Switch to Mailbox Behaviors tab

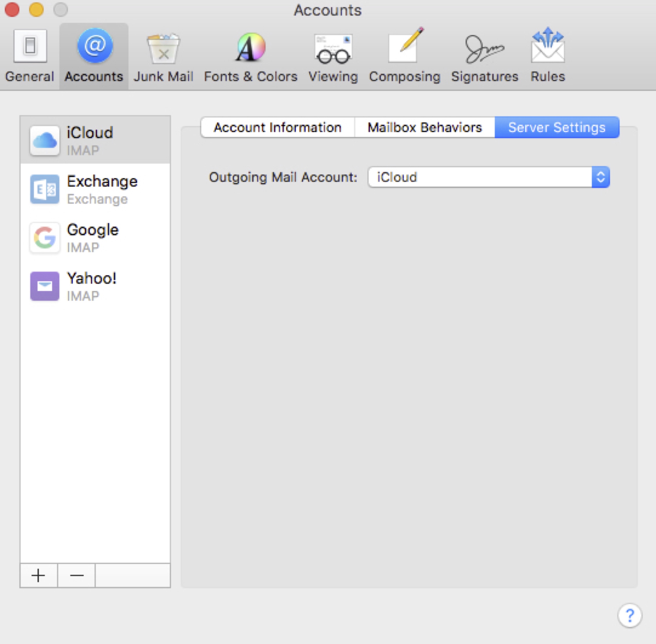[424, 128]
